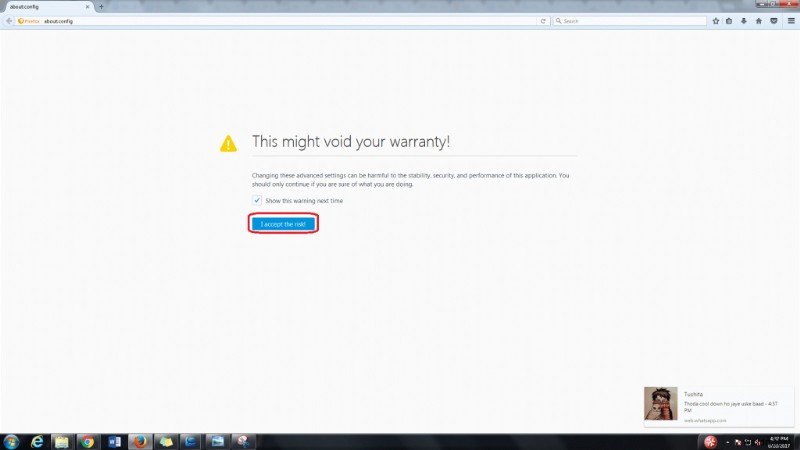
Task: Reload the page with the refresh icon
Action: (x=543, y=21)
